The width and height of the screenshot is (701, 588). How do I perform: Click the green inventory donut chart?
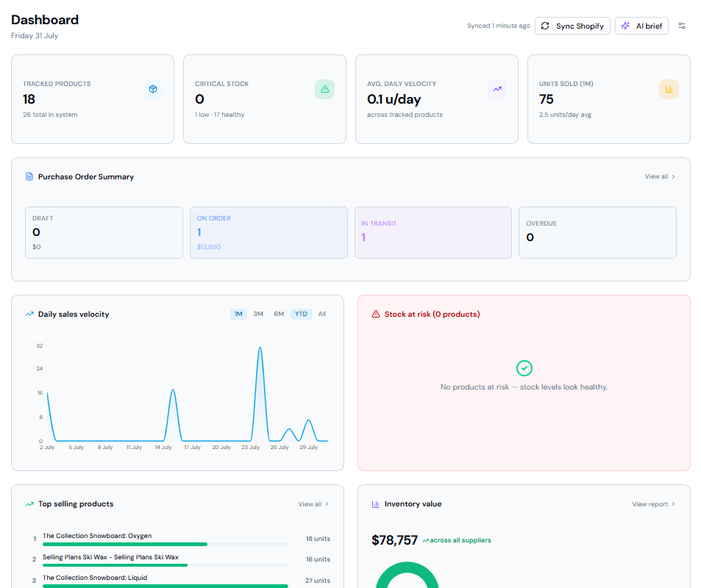click(x=408, y=576)
